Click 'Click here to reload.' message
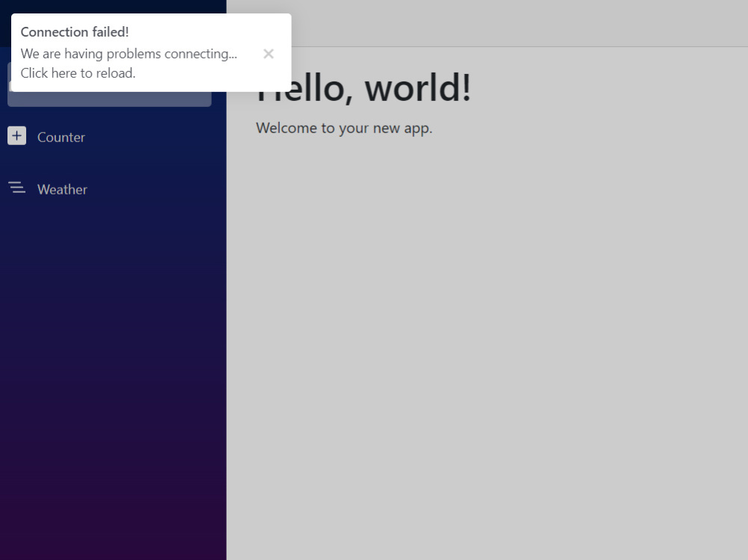Image resolution: width=748 pixels, height=560 pixels. pyautogui.click(x=79, y=73)
